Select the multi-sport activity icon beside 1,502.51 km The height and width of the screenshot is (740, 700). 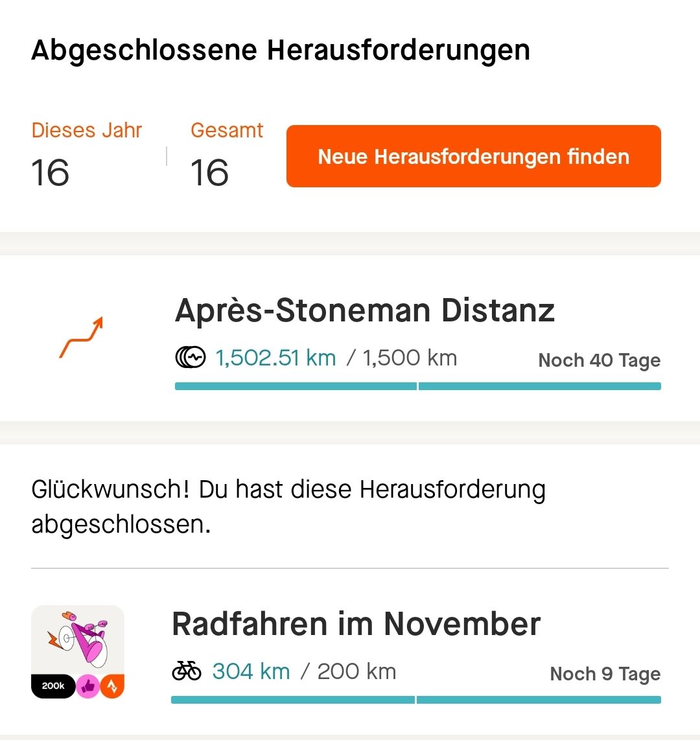[x=190, y=357]
